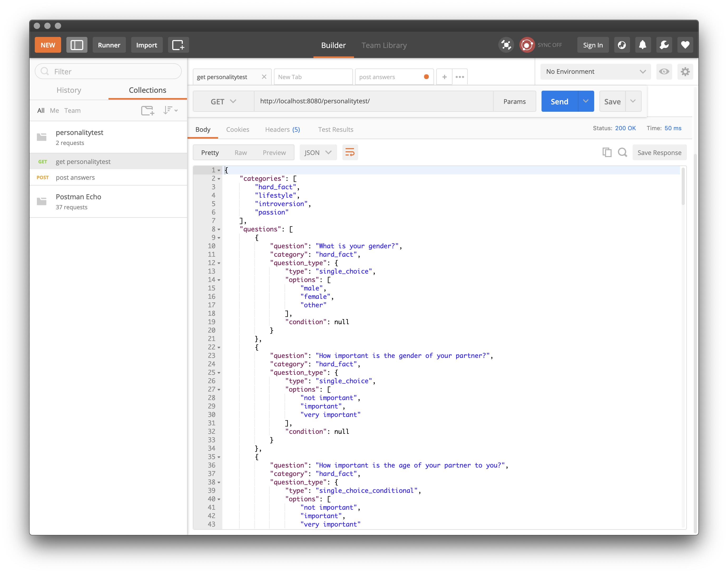Filter collections by Team

[x=72, y=111]
